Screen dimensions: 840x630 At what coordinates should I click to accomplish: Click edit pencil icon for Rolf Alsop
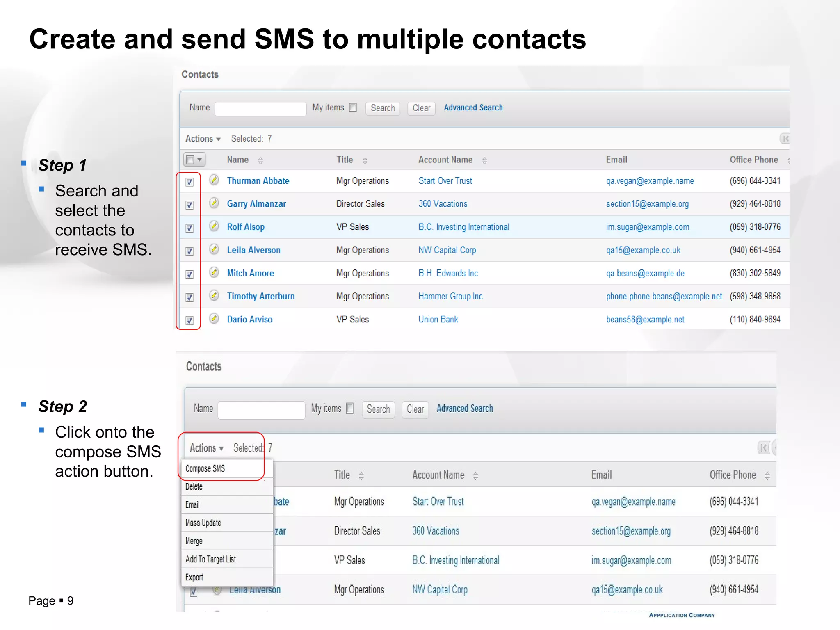point(214,226)
